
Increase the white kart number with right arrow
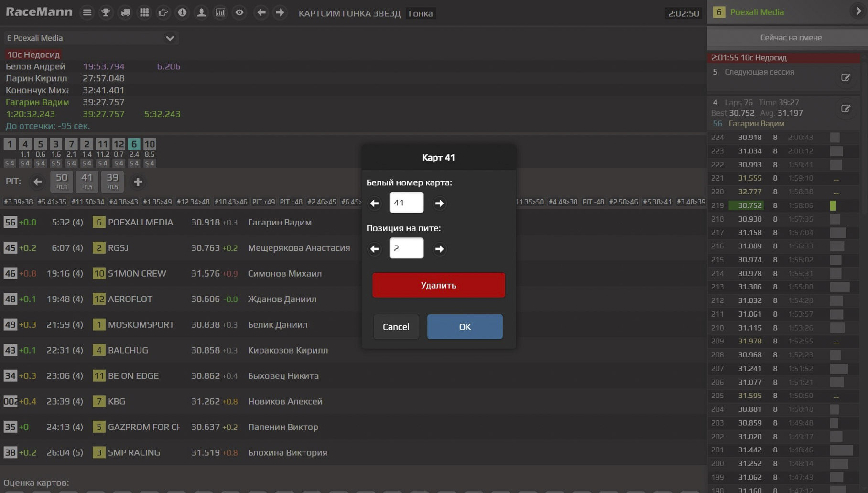439,203
